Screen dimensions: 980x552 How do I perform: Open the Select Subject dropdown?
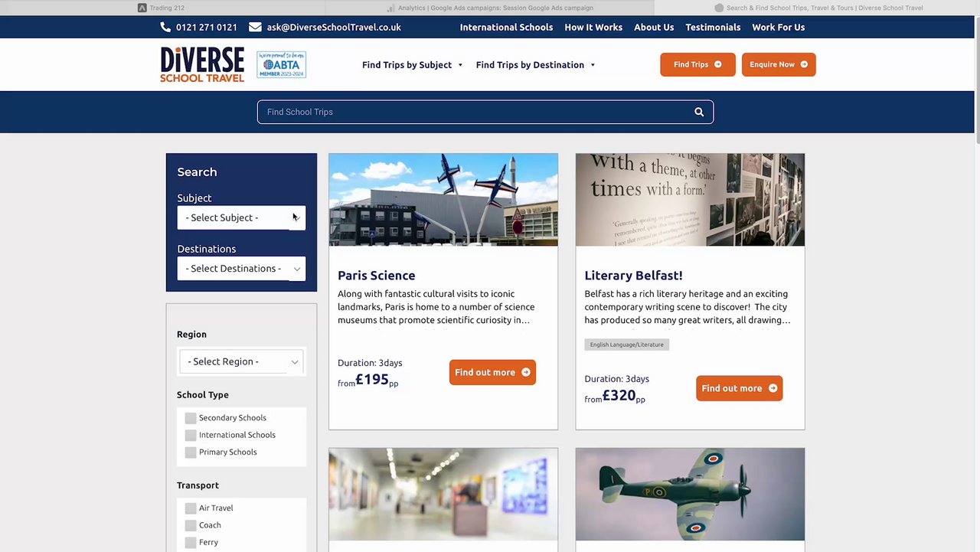241,217
